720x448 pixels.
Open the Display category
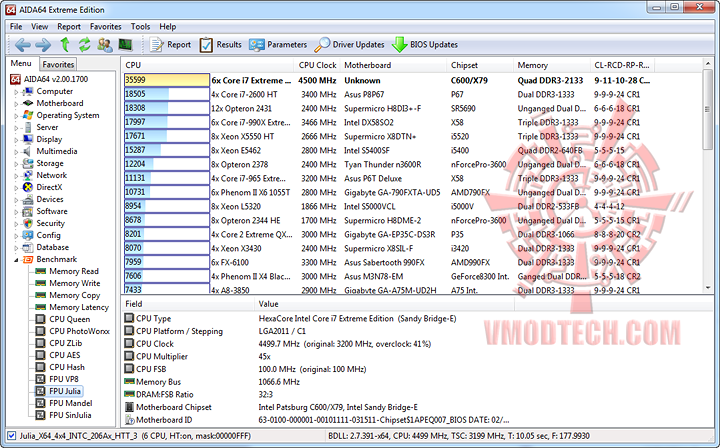coord(49,139)
